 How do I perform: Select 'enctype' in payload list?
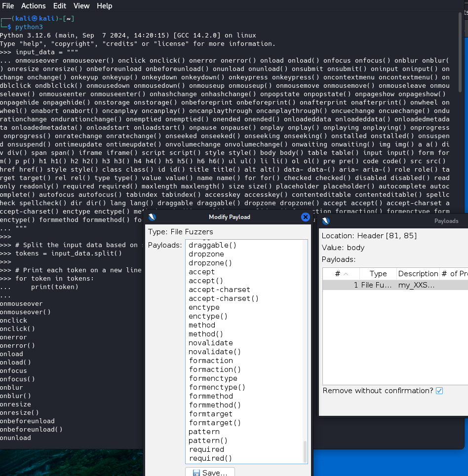(x=204, y=307)
